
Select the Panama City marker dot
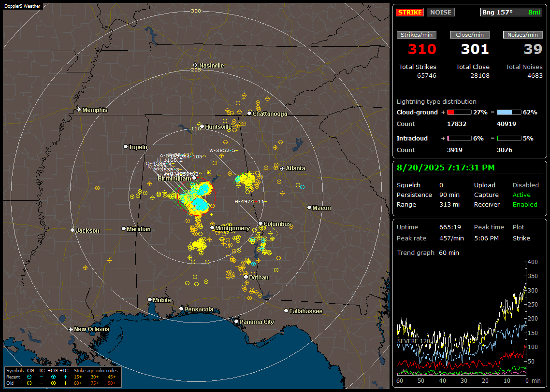coord(236,321)
